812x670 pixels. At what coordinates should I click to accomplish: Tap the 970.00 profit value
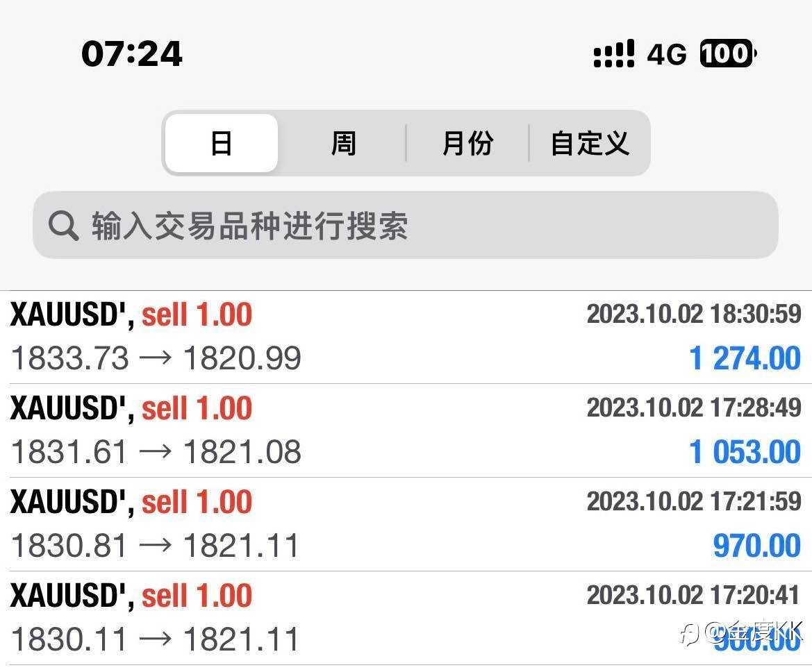756,546
